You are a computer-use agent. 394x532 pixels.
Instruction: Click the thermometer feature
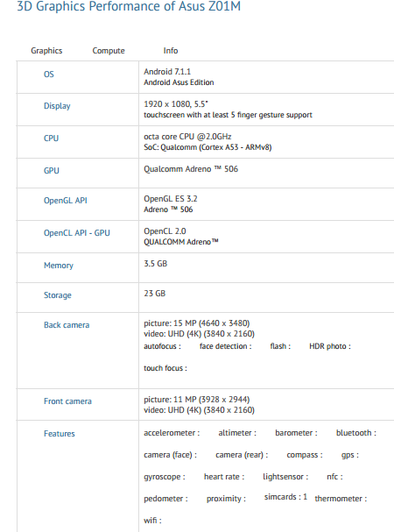(341, 499)
